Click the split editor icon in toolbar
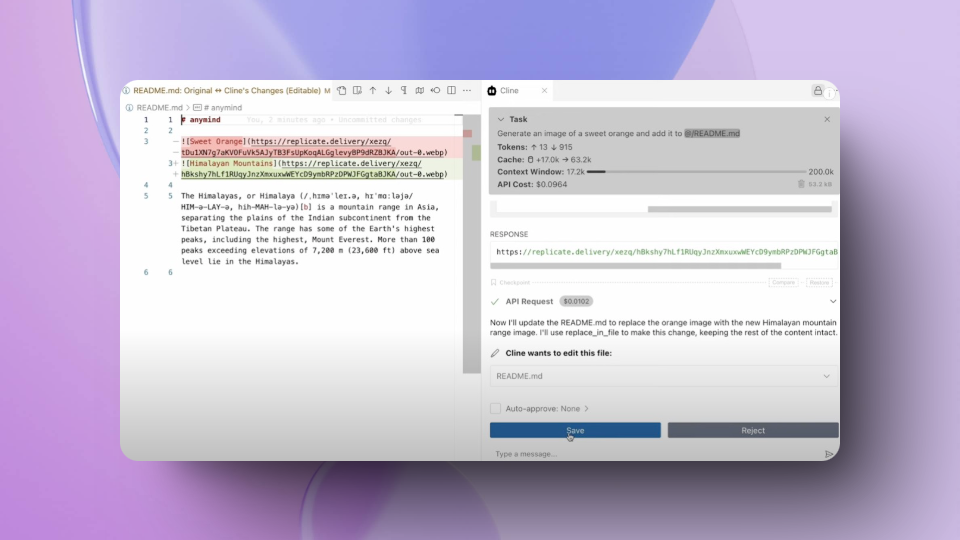Viewport: 960px width, 540px height. (451, 90)
